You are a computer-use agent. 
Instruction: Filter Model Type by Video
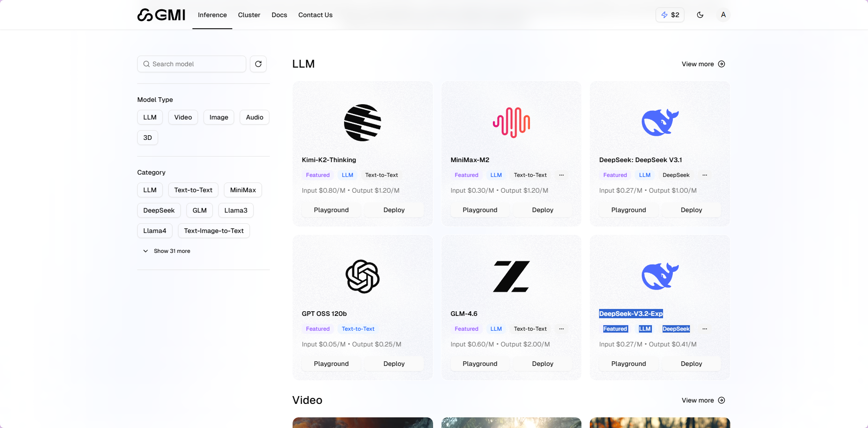click(183, 117)
